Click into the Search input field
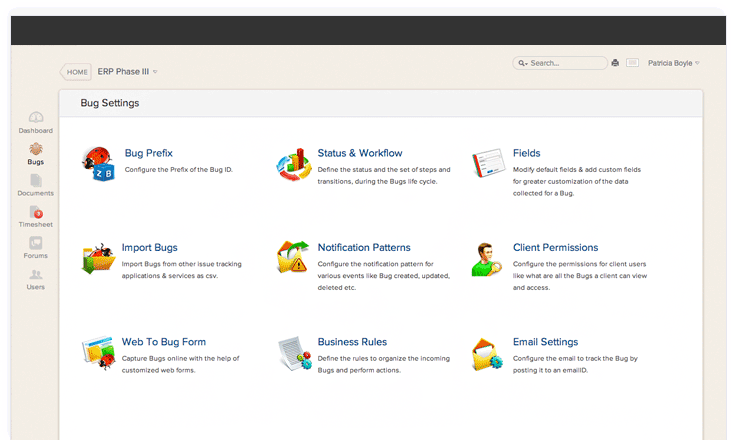 [565, 63]
